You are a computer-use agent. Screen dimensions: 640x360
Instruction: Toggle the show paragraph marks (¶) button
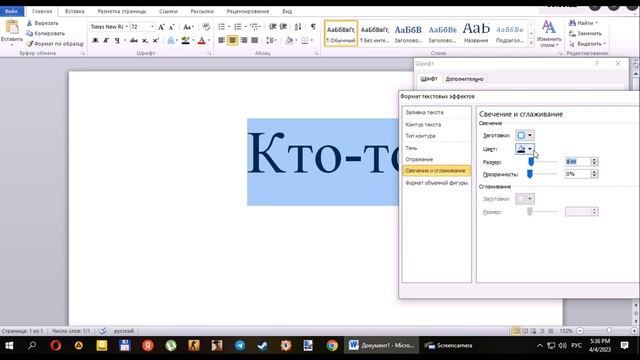[313, 27]
